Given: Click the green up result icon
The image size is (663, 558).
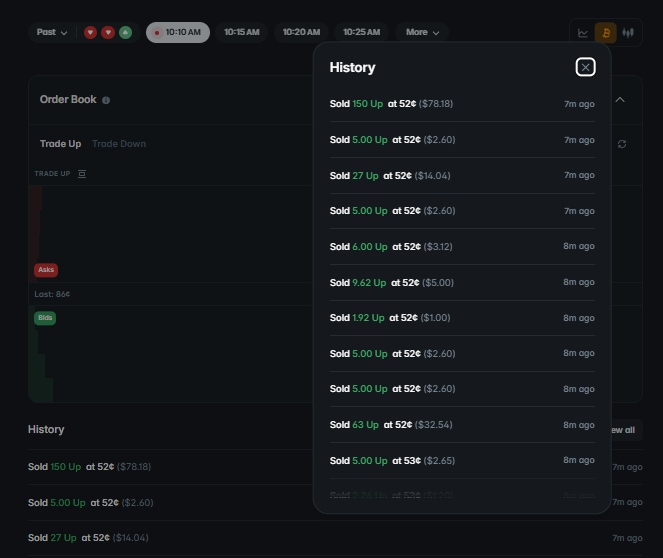Looking at the screenshot, I should point(125,33).
